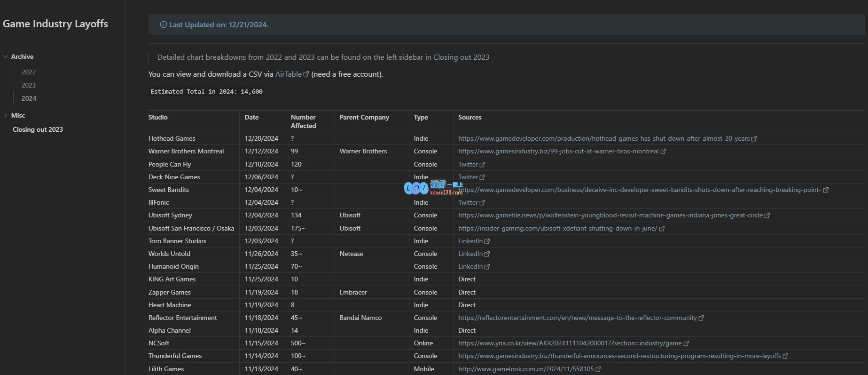Open Warner Brothers Montreal gamesindustry.biz link

(x=558, y=151)
